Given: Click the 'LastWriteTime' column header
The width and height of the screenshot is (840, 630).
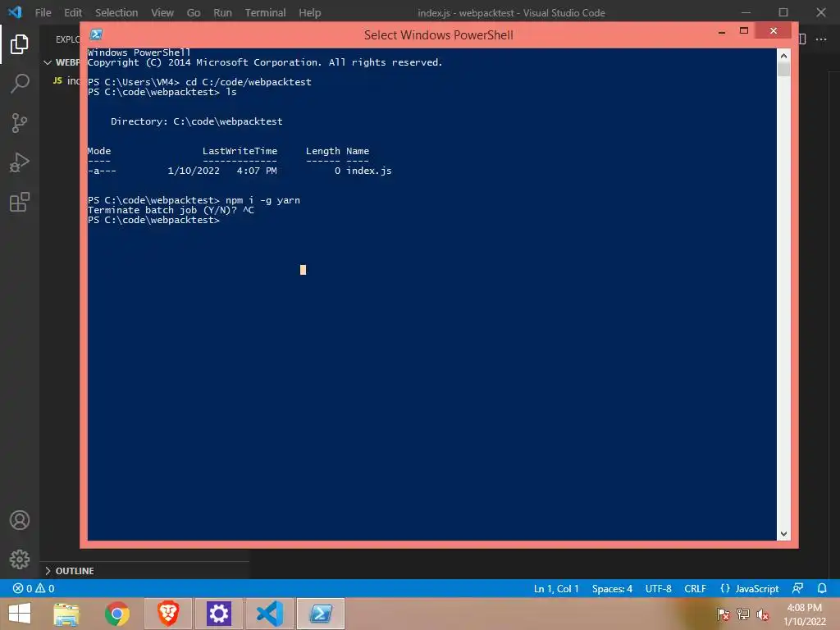Looking at the screenshot, I should 240,151.
